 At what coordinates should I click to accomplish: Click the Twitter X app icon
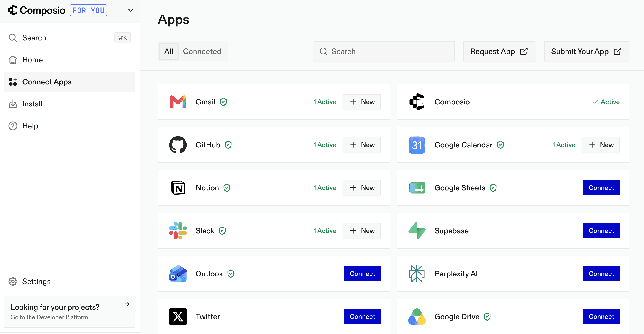(178, 317)
